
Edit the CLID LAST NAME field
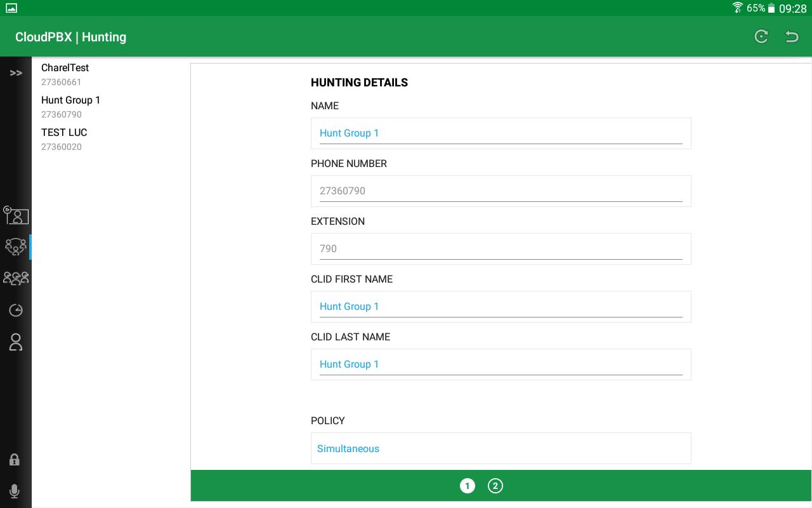(x=501, y=364)
